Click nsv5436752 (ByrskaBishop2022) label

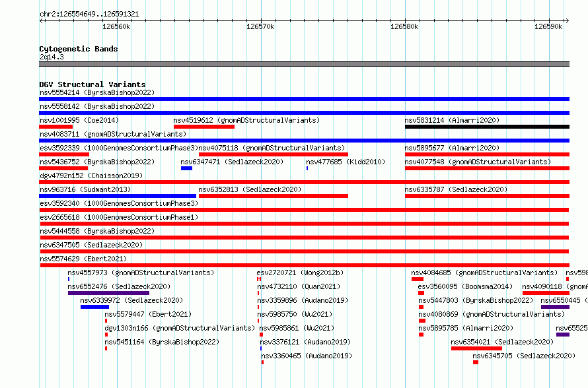click(x=97, y=162)
